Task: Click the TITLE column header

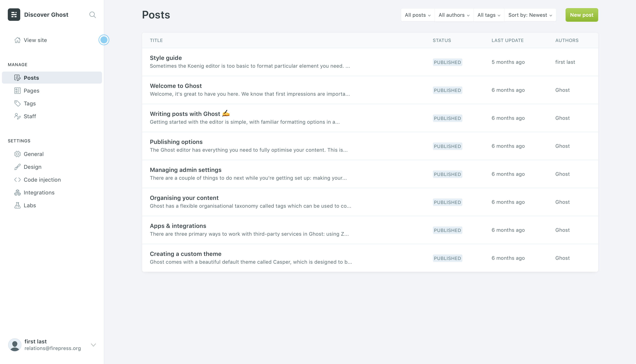Action: (156, 40)
